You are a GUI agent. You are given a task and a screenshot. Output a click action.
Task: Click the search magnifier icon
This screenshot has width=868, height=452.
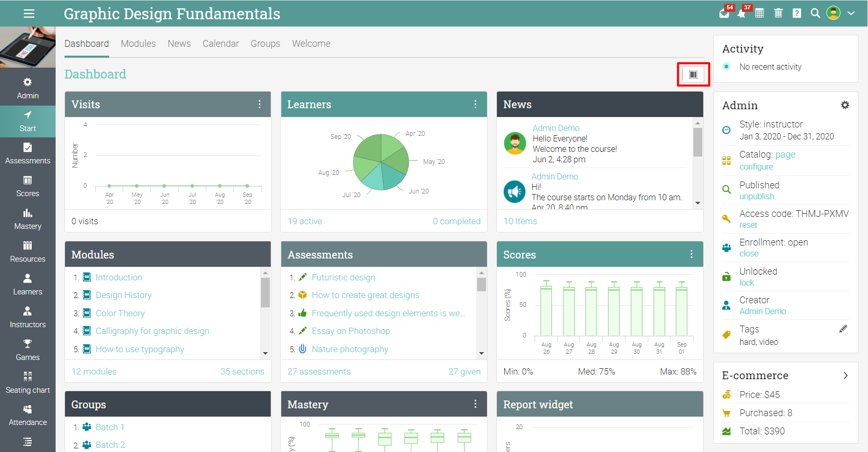tap(816, 14)
